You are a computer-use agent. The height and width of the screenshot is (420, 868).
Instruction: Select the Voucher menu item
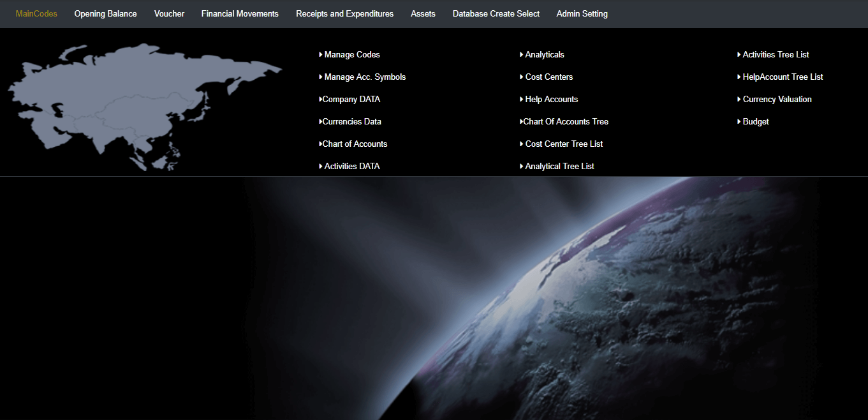coord(169,13)
